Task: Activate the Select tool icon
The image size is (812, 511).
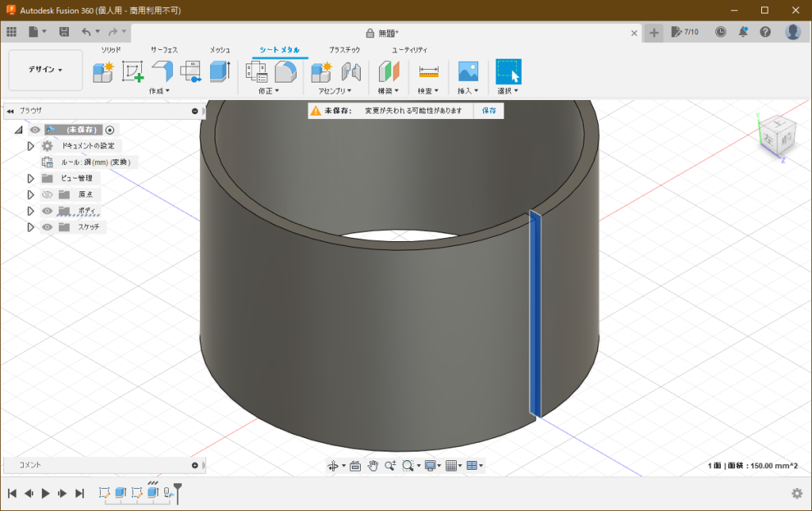Action: coord(508,72)
